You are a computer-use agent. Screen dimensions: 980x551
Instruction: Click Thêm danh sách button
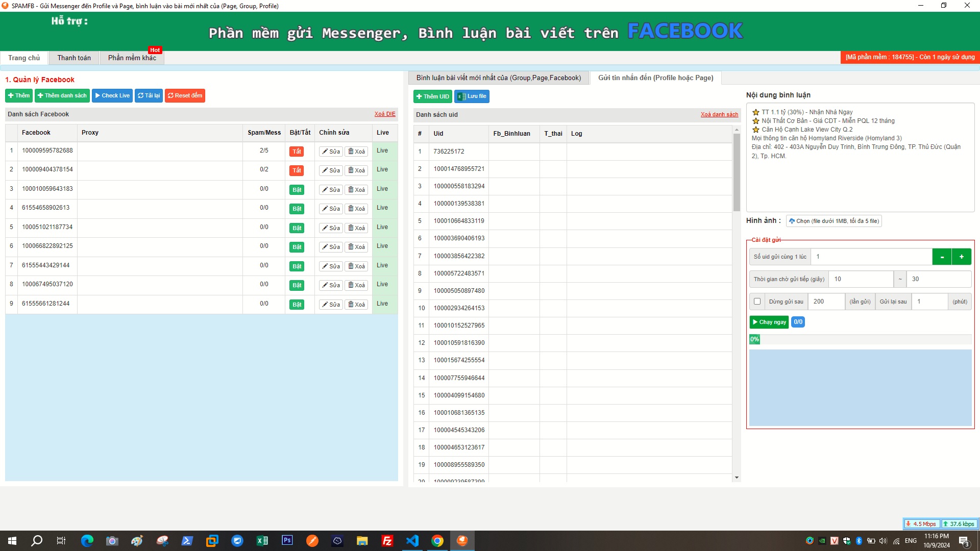(62, 95)
